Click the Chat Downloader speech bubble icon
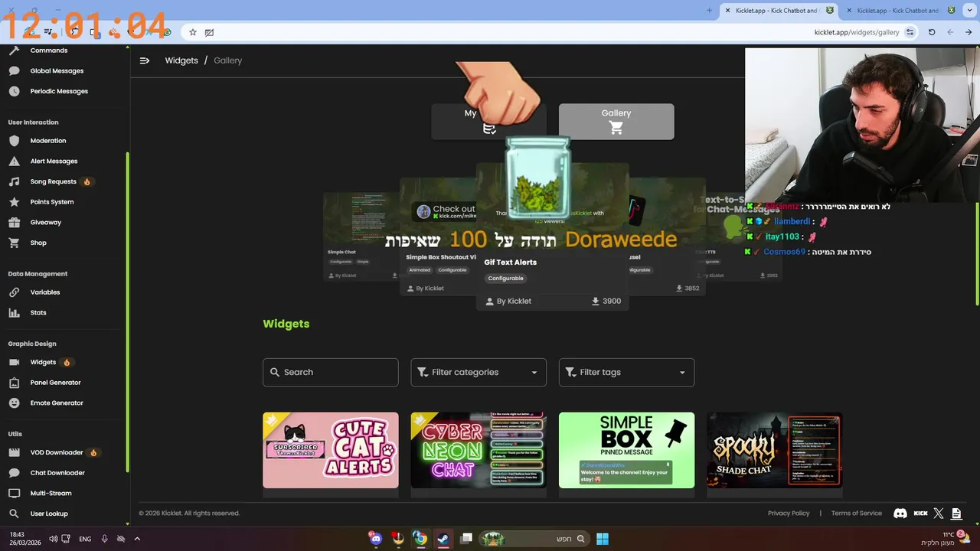 point(14,473)
